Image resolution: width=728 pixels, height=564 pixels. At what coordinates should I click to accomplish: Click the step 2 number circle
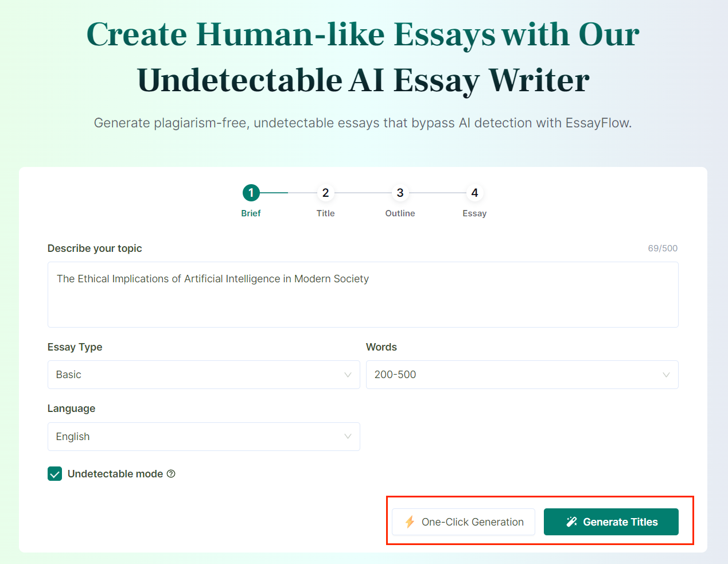325,193
